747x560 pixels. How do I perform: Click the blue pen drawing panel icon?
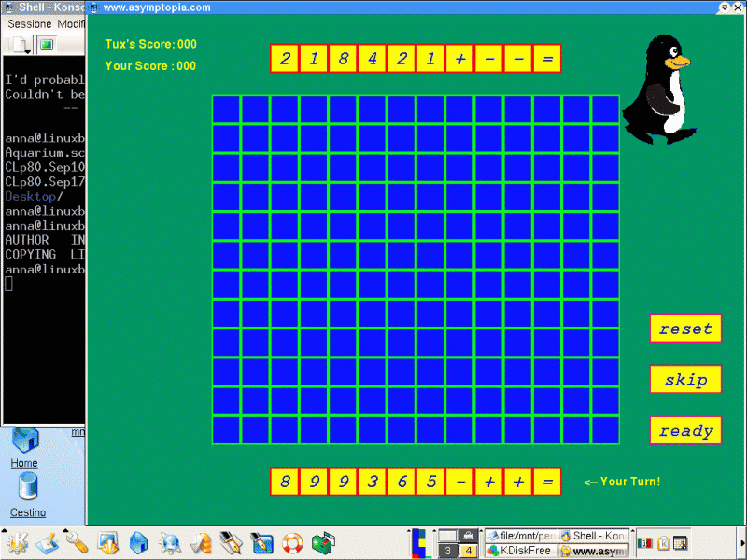(x=261, y=543)
